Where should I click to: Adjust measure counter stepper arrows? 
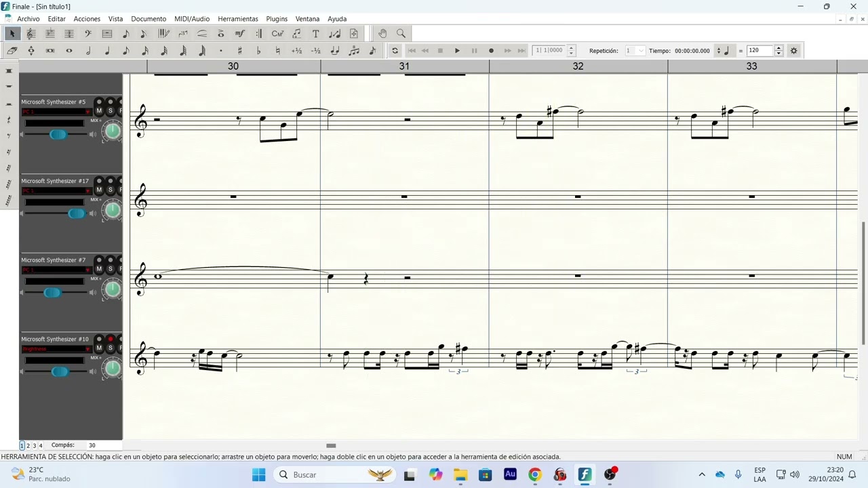[x=571, y=51]
